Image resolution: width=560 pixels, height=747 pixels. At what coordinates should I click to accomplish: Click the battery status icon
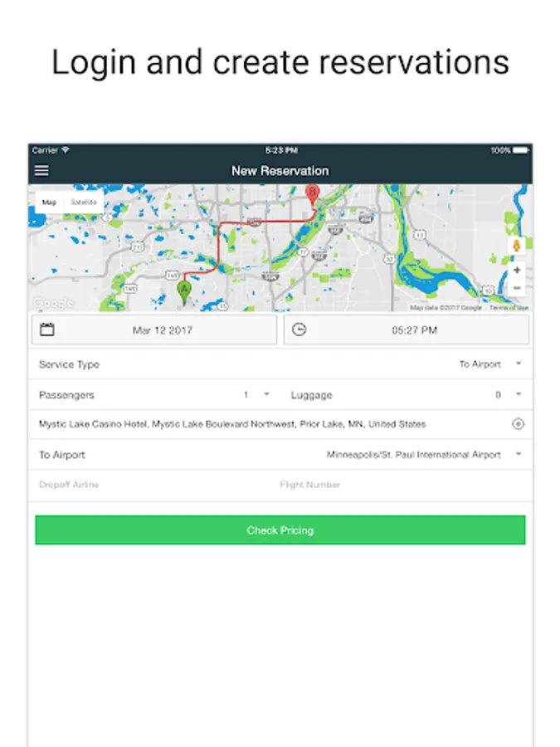(x=521, y=150)
